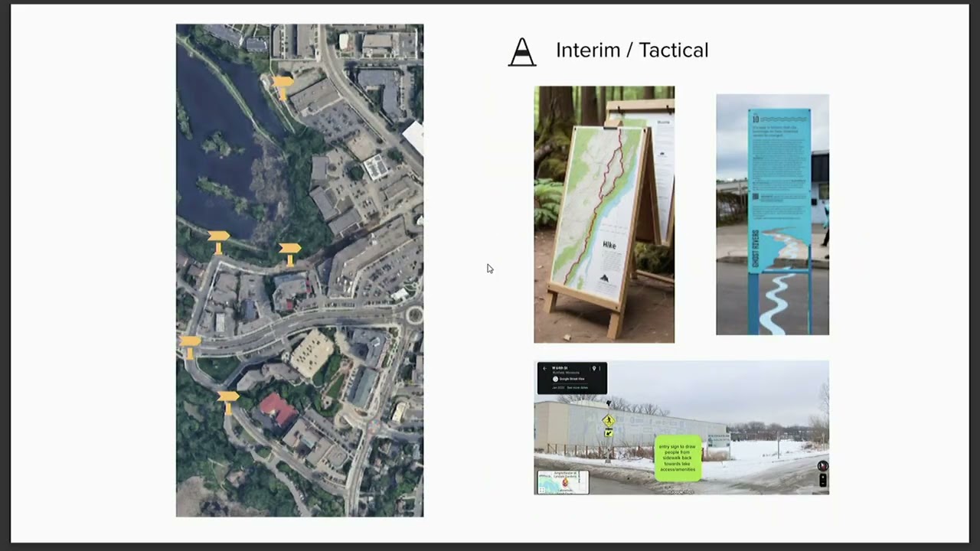Image resolution: width=980 pixels, height=551 pixels.
Task: Click the yellow pedestrian crossing sign in Street View
Action: 608,421
